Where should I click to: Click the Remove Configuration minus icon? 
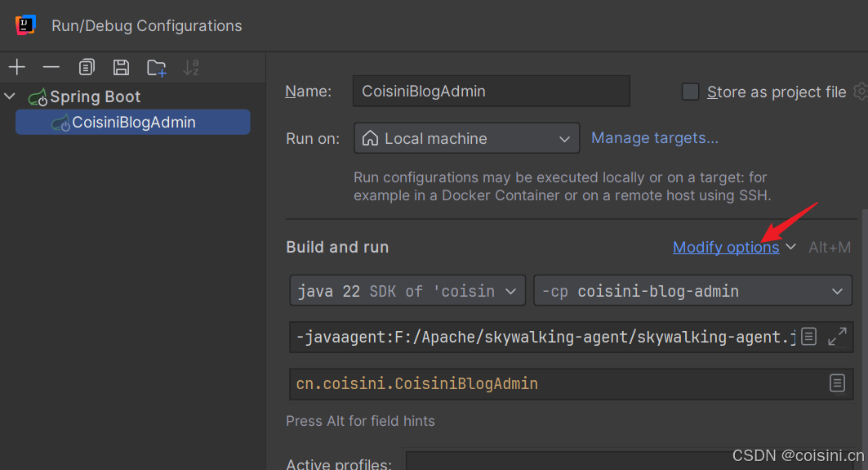tap(51, 67)
